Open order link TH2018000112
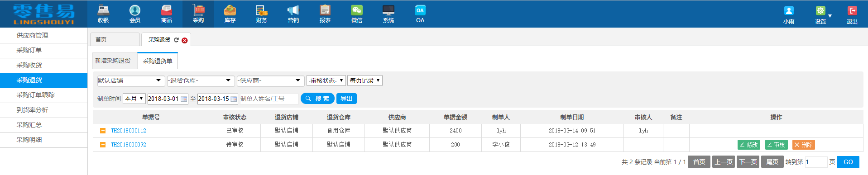The image size is (868, 175). pyautogui.click(x=129, y=131)
